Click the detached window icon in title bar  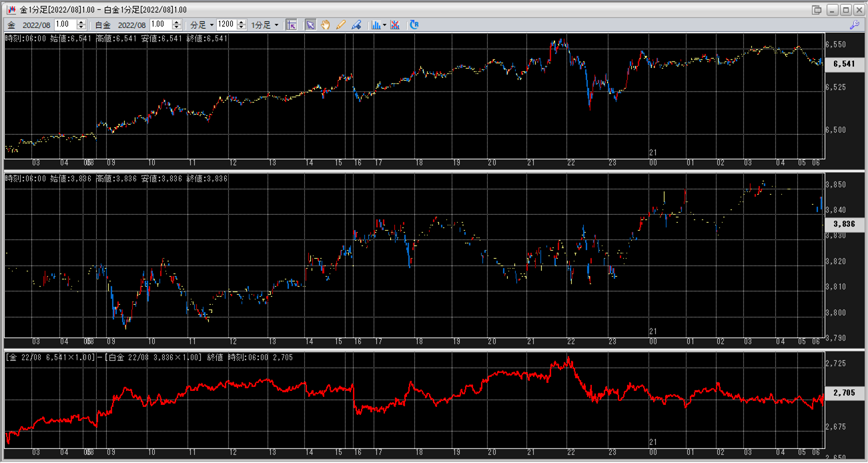tap(817, 10)
